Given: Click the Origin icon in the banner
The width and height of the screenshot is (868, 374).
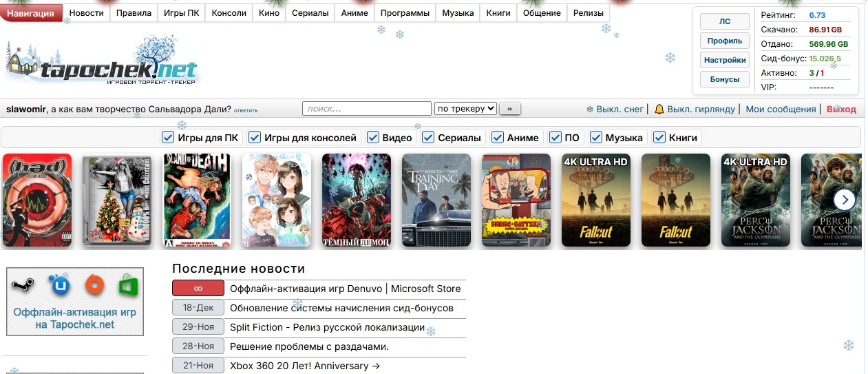Looking at the screenshot, I should pos(94,284).
